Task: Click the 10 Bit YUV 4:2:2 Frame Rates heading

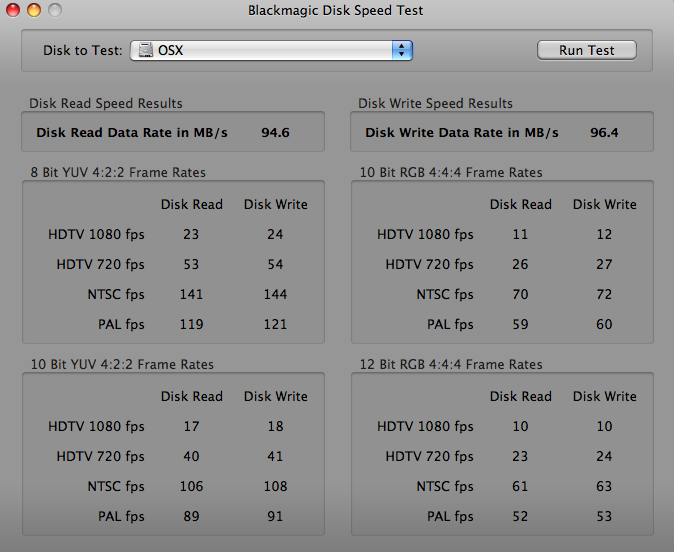Action: point(122,365)
